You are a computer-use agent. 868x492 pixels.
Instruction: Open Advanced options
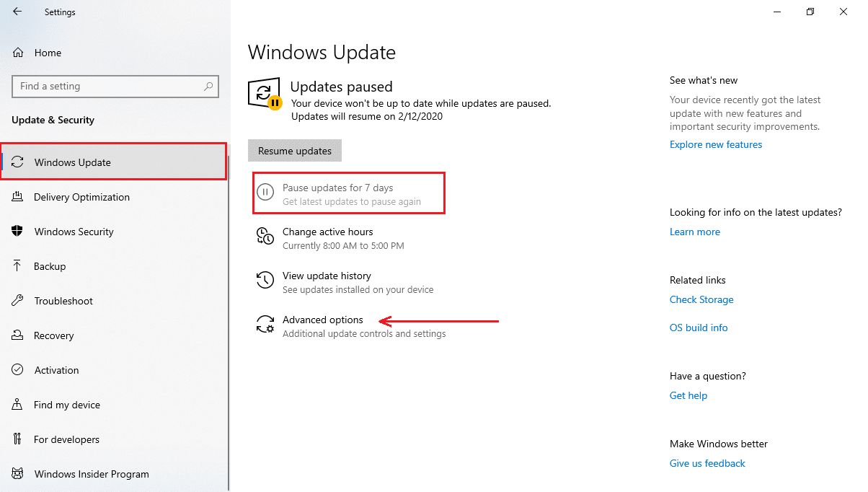(x=323, y=320)
